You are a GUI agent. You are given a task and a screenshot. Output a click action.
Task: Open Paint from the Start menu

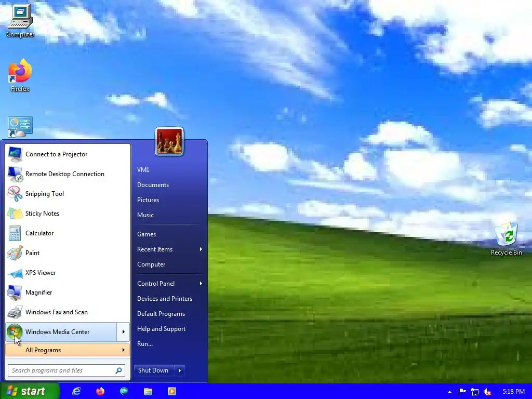(68, 253)
